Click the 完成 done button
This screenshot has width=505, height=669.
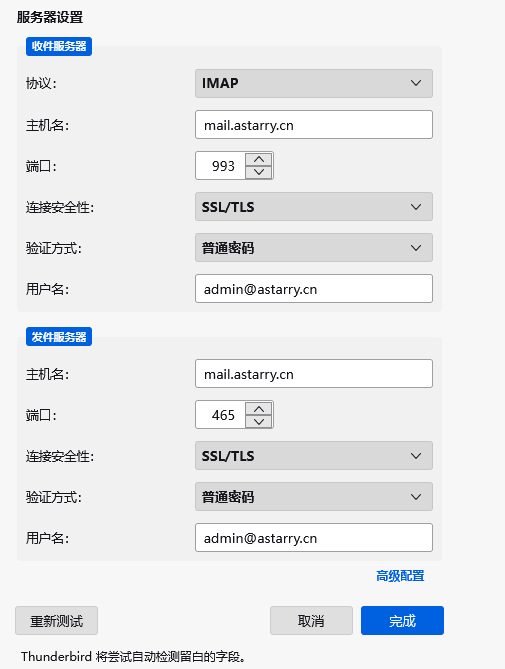point(402,621)
